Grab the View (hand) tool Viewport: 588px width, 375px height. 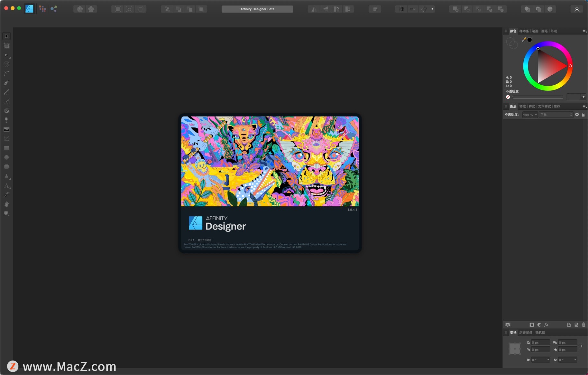tap(6, 204)
